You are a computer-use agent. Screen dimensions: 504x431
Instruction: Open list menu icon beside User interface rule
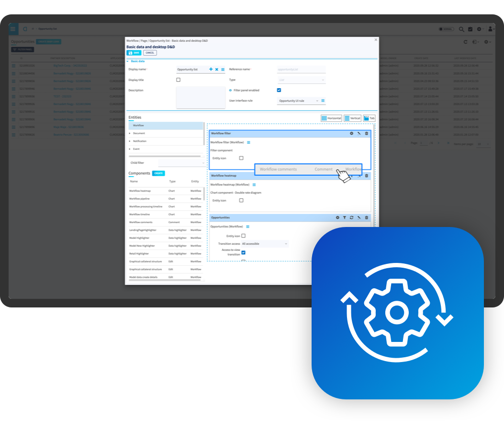pyautogui.click(x=323, y=101)
